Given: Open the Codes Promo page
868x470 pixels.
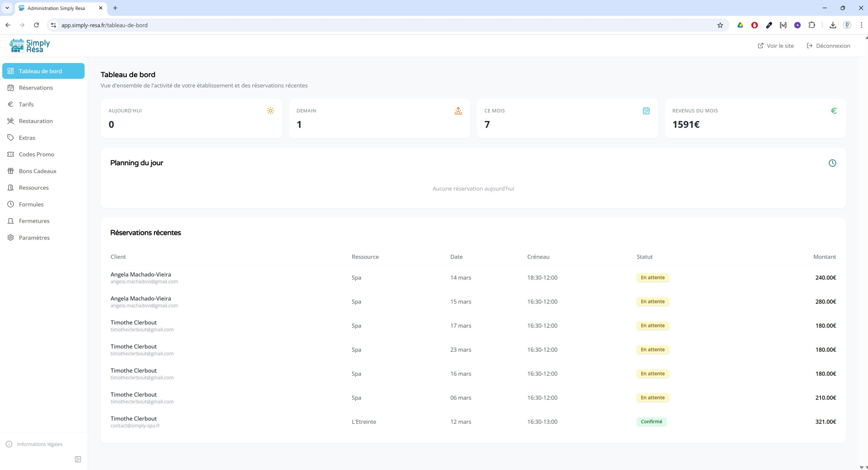Looking at the screenshot, I should pos(36,154).
